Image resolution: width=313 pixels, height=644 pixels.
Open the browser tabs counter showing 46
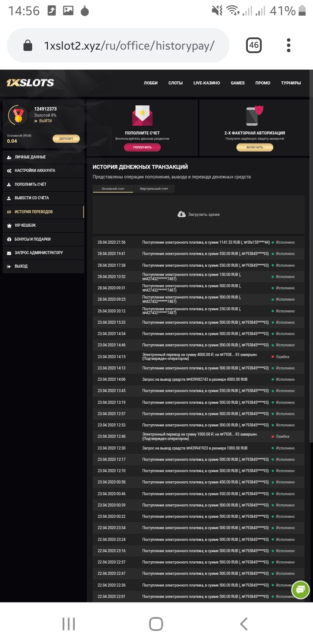pyautogui.click(x=254, y=45)
